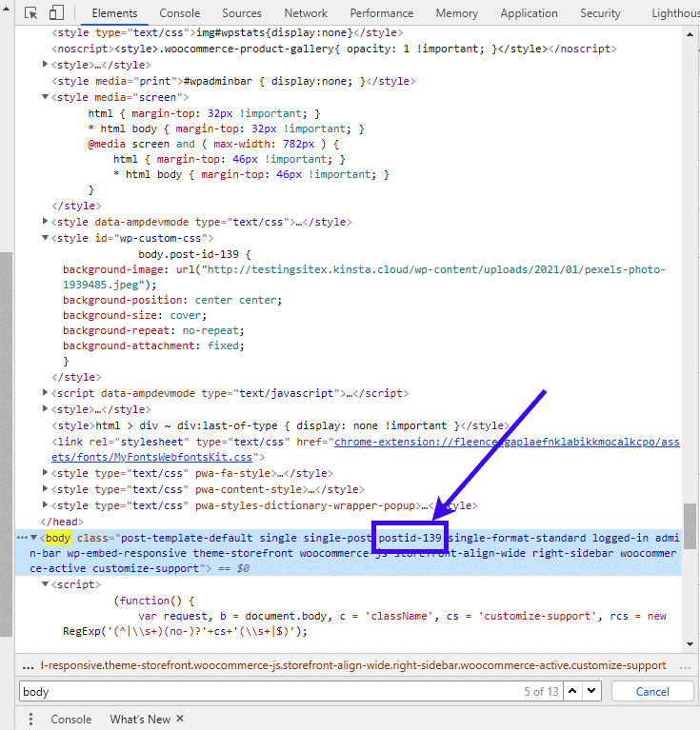Viewport: 700px width, 730px height.
Task: Open the Console tab in the bottom drawer
Action: click(x=70, y=719)
